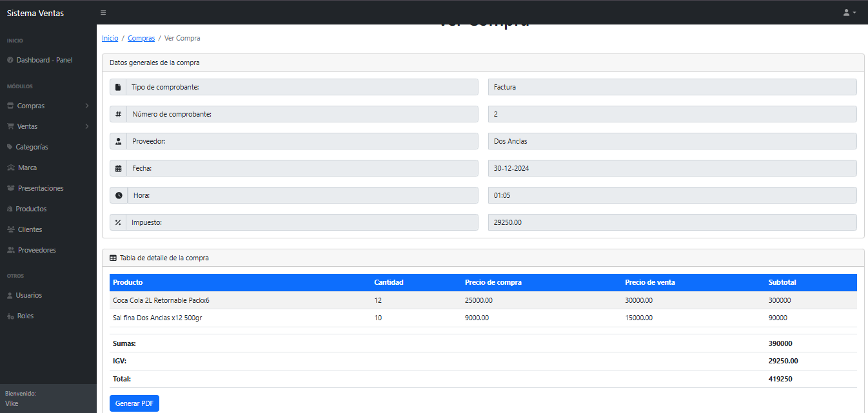
Task: Click the Marca icon in sidebar
Action: (x=11, y=168)
